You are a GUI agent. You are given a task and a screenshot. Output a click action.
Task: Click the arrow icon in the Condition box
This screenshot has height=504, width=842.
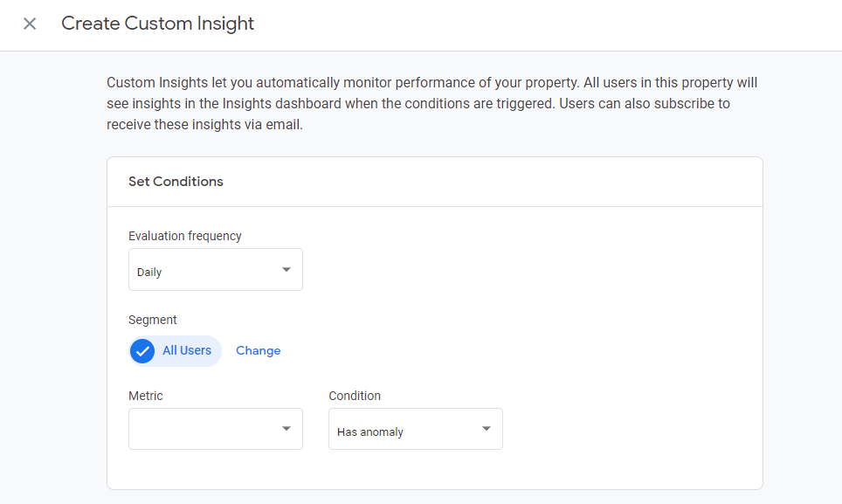tap(486, 428)
